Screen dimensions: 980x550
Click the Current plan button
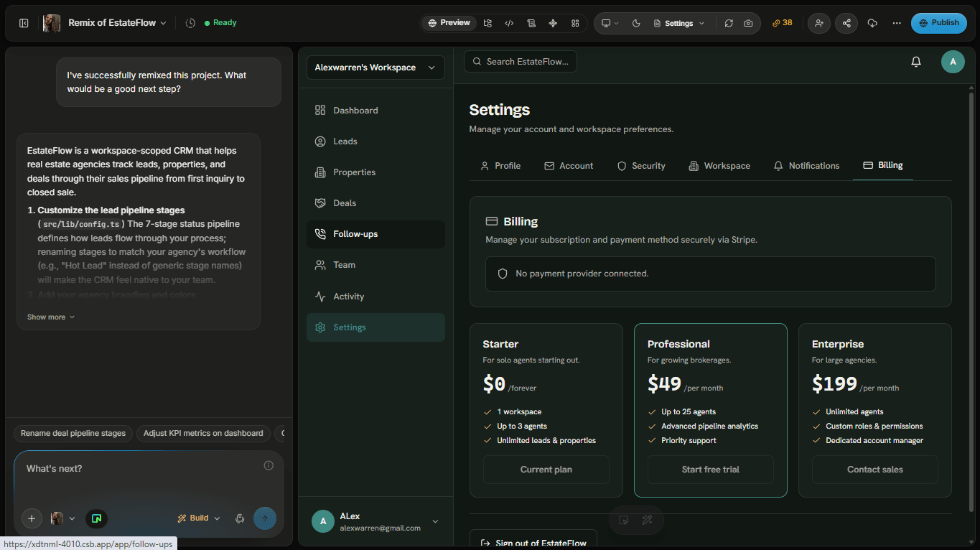click(x=546, y=470)
